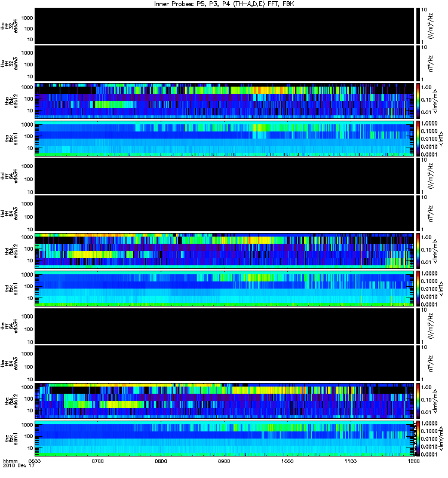The image size is (448, 478).
Task: Click the 100 frequency tick of thd fbk scm1
Action: click(28, 286)
